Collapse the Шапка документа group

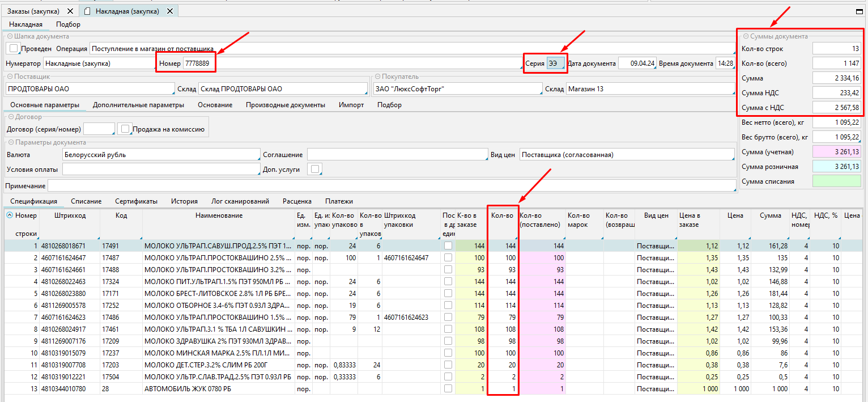pyautogui.click(x=10, y=36)
